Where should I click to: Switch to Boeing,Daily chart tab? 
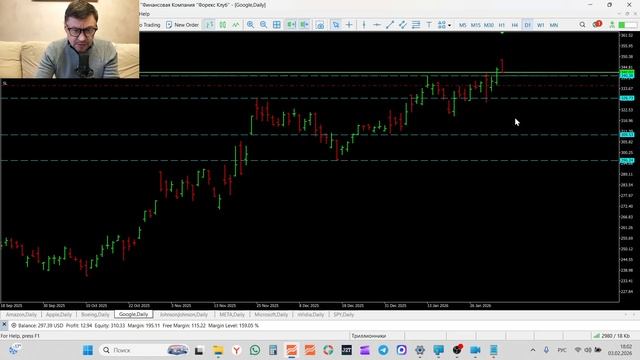click(x=95, y=315)
